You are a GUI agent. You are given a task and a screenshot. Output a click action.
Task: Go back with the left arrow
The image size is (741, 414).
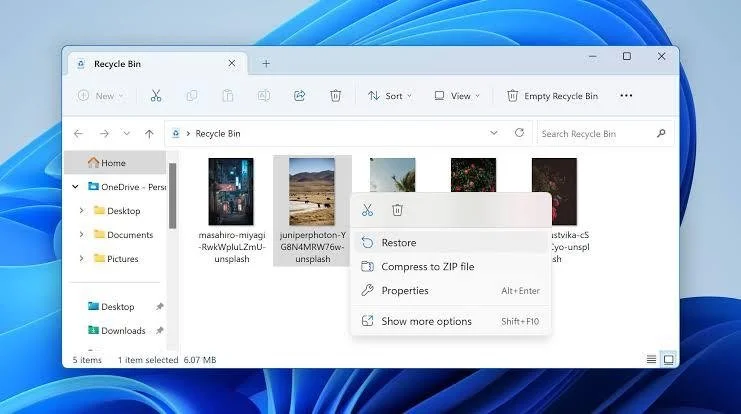click(78, 134)
